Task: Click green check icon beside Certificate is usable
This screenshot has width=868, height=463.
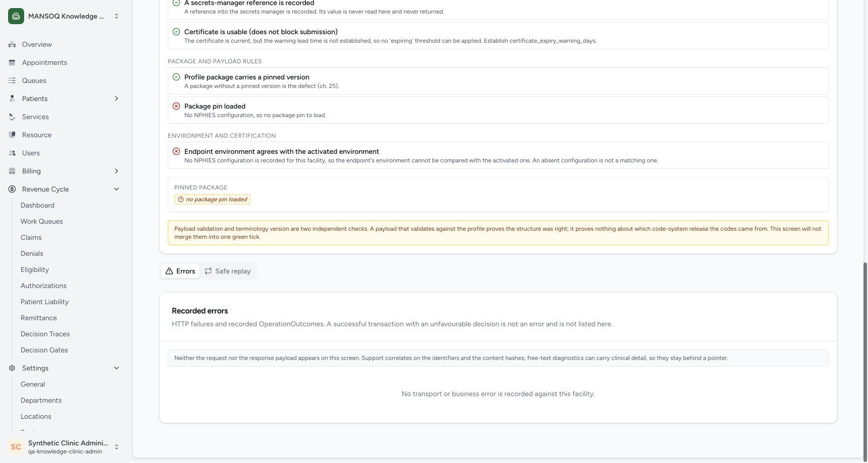Action: click(176, 32)
